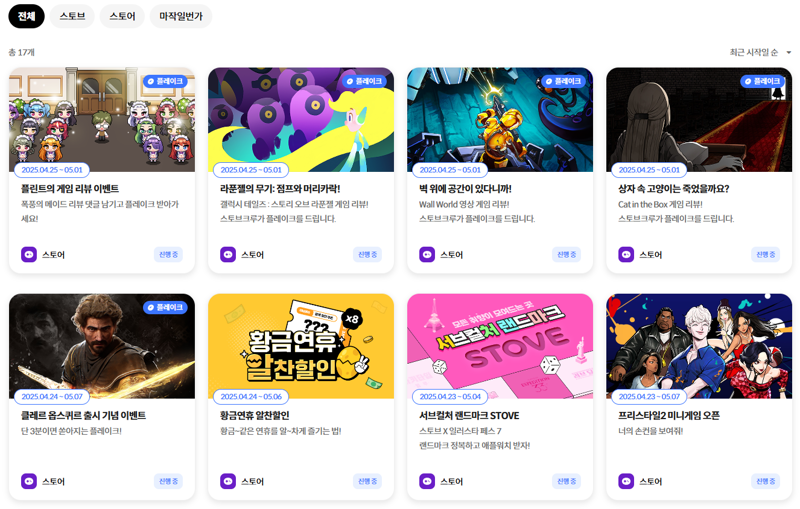Viewport: 800px width, 509px height.
Task: Click description 단 3분이면 쏟아지는 플레이크!
Action: pyautogui.click(x=71, y=431)
